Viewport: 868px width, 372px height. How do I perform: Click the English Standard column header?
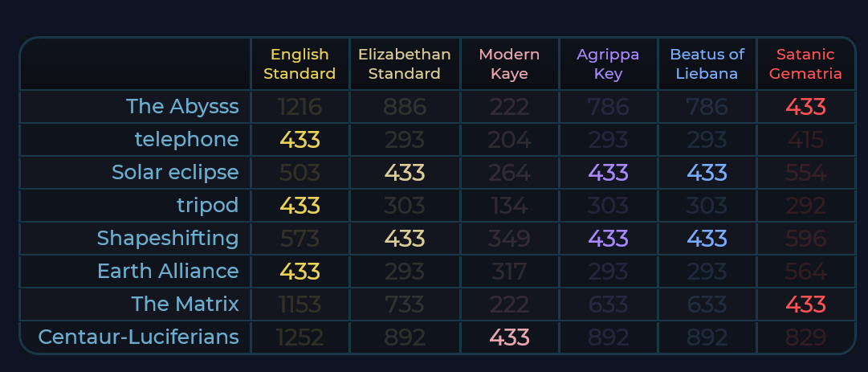click(300, 64)
